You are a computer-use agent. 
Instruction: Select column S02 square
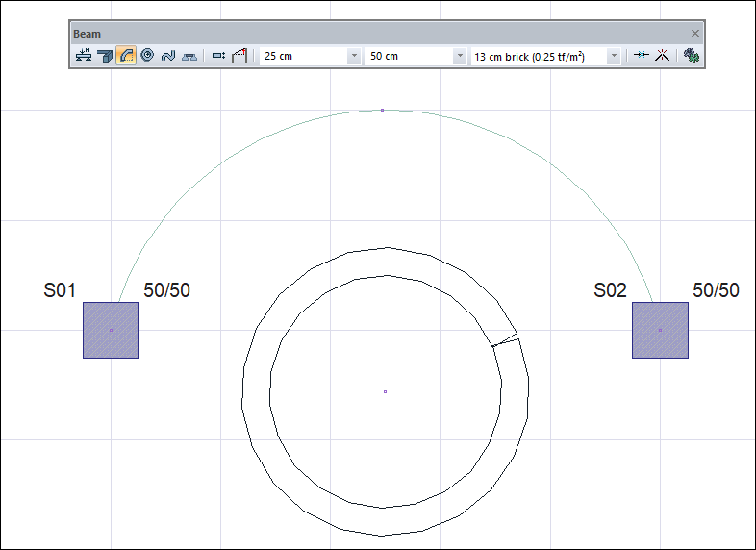point(660,330)
